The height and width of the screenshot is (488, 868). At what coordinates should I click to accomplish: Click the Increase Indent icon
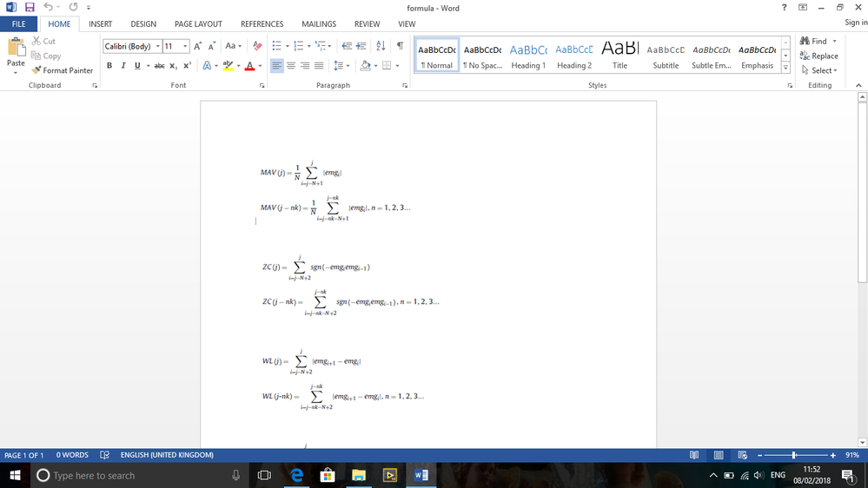361,46
